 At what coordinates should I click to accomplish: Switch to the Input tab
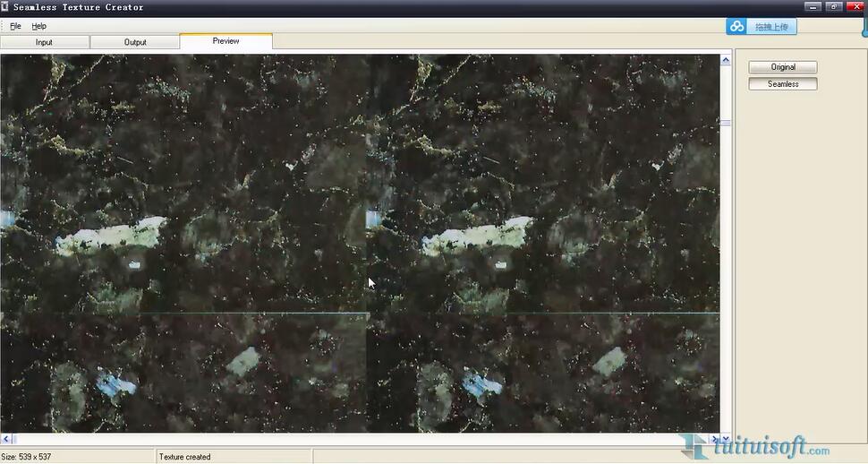44,42
